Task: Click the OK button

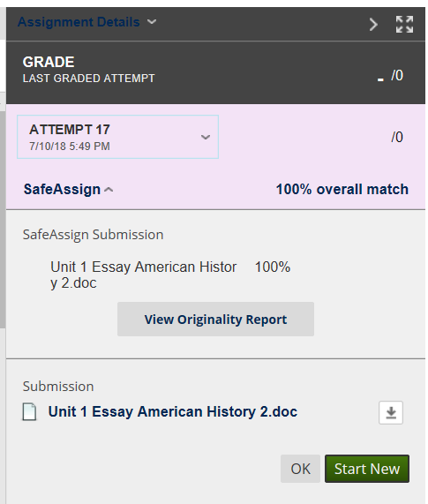Action: [x=300, y=469]
